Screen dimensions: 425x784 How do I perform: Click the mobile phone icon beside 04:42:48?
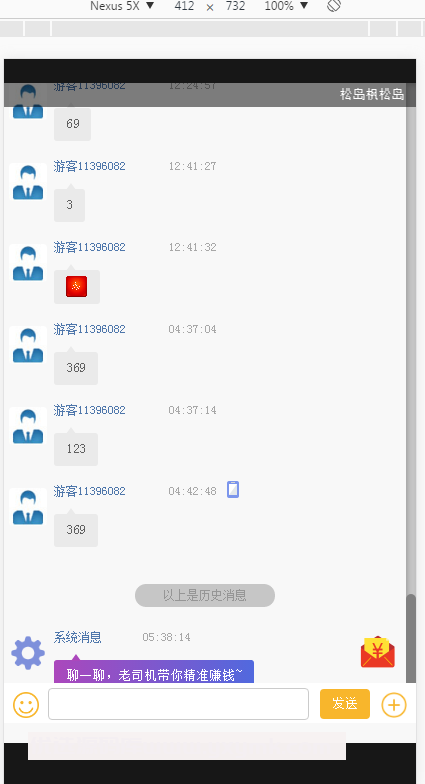[233, 490]
